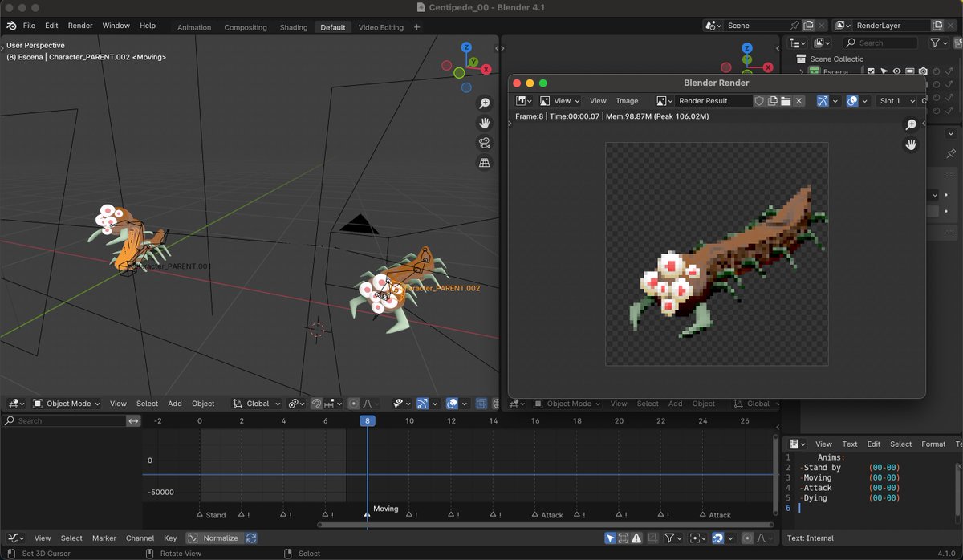Toggle overlays button in 3D viewport header
This screenshot has height=560, width=963.
point(453,404)
